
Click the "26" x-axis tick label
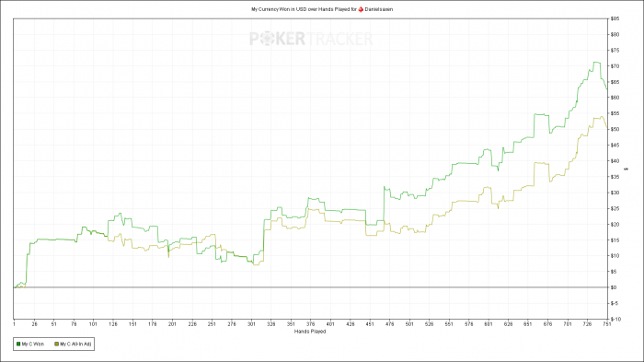pos(34,324)
